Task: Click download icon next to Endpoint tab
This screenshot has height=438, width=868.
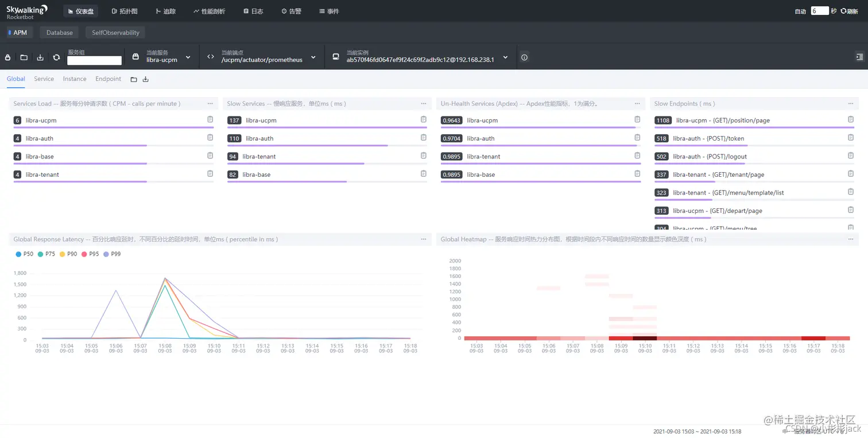Action: tap(146, 79)
